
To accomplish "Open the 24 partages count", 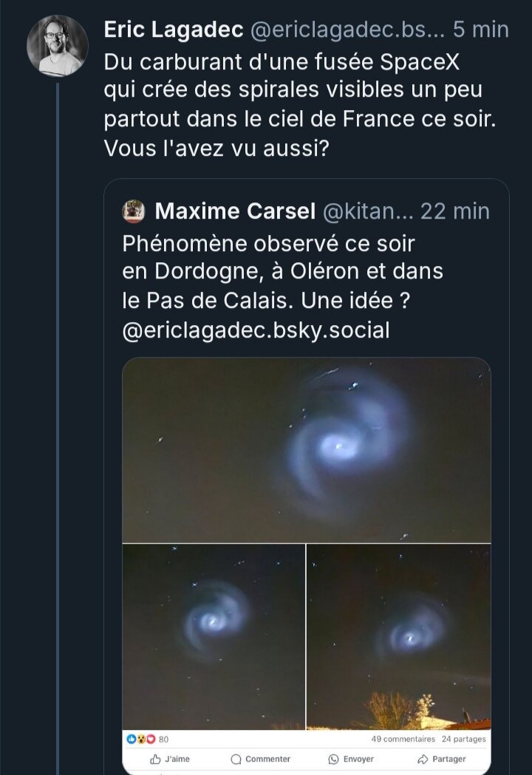I will pos(464,739).
